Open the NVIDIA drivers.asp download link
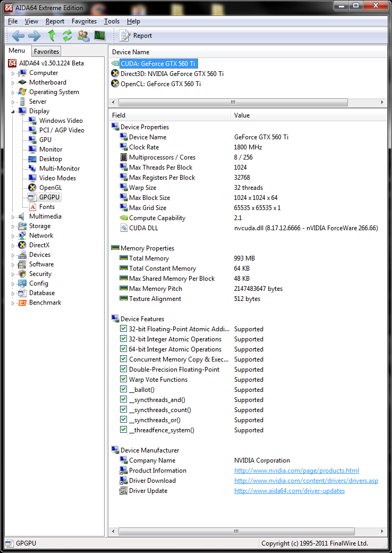The image size is (392, 553). coord(306,481)
